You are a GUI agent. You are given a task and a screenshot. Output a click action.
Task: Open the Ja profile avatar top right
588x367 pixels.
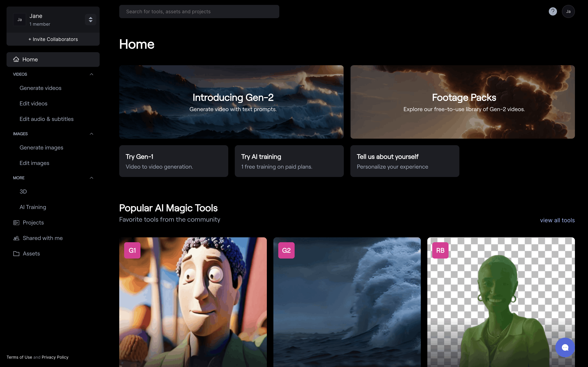pos(568,11)
